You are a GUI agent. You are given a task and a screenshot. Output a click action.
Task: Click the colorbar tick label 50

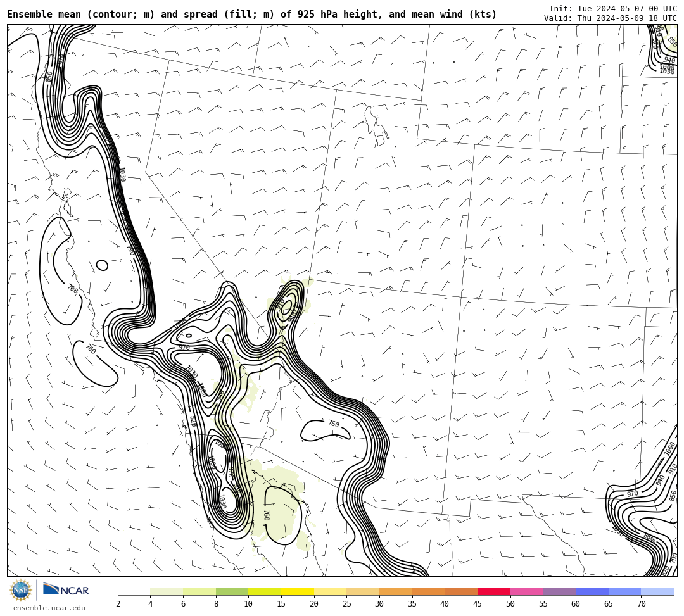[x=510, y=604]
